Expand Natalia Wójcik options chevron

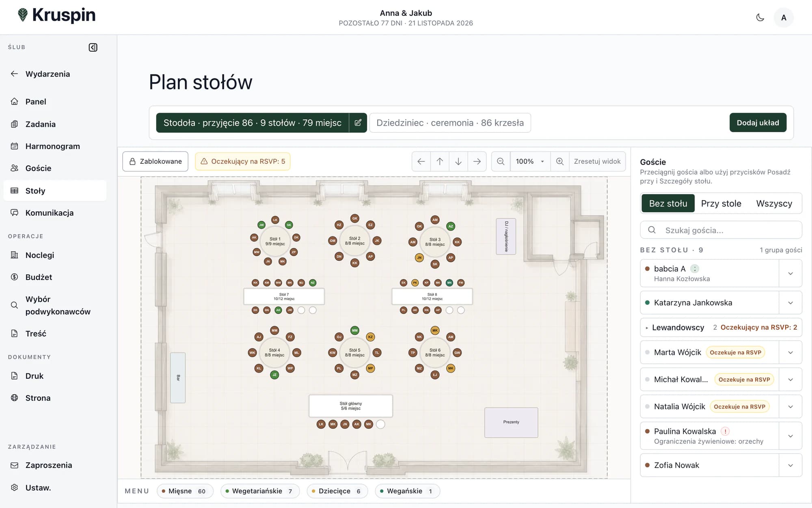[x=790, y=407]
